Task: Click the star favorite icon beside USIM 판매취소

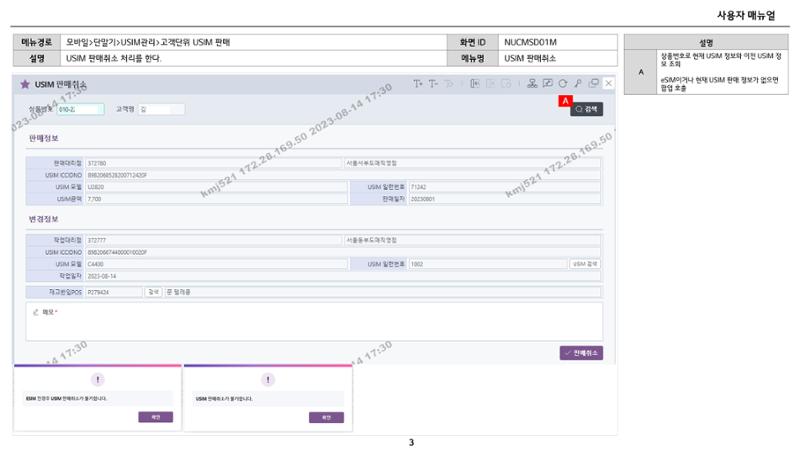Action: pos(24,84)
